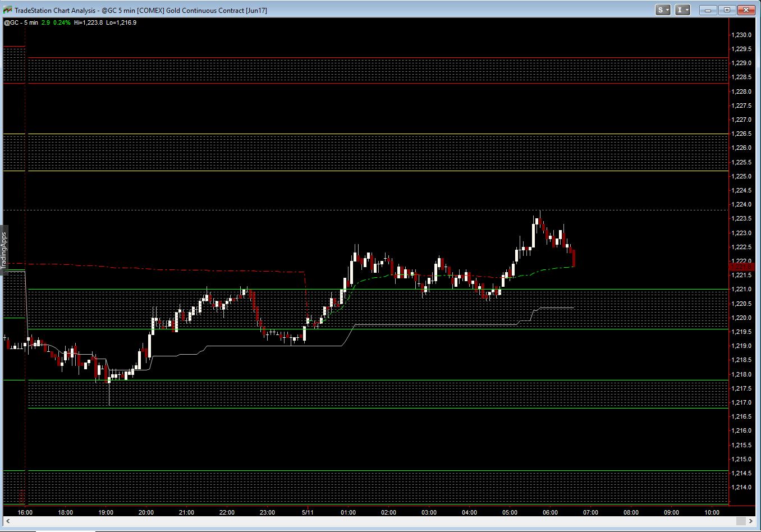Click the green '2.9' net change value
Viewport: 761px width, 532px height.
(45, 22)
